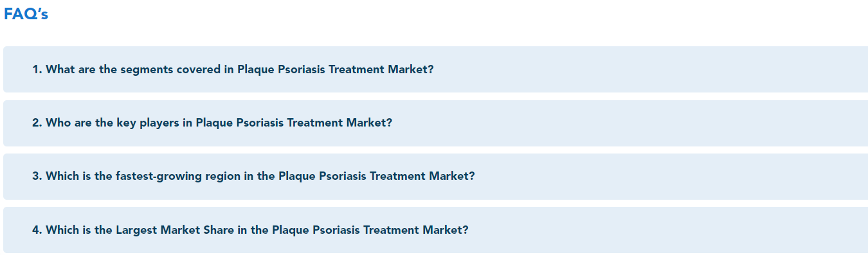868x255 pixels.
Task: Open FAQ item number 1
Action: 435,69
